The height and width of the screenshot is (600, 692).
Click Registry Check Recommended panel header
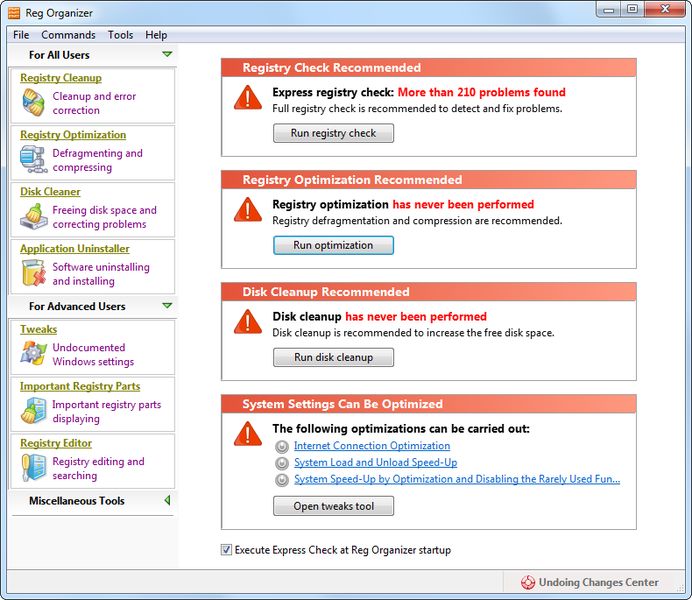pos(429,68)
